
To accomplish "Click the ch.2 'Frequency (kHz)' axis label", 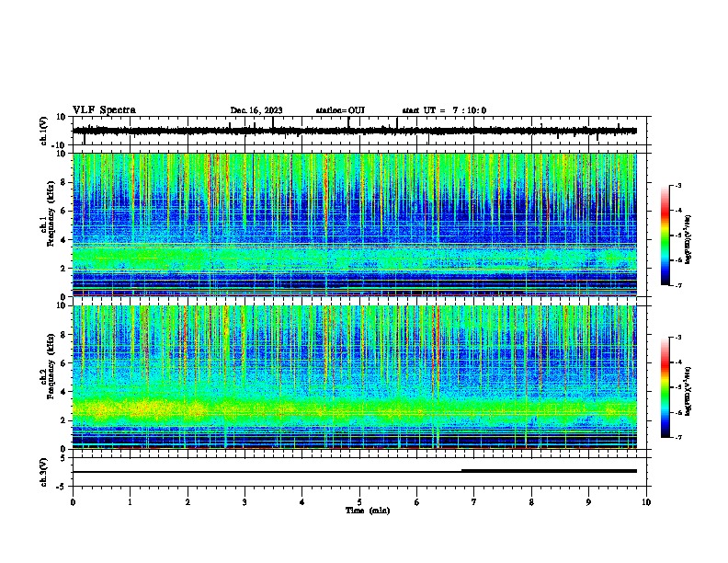I will [x=51, y=366].
